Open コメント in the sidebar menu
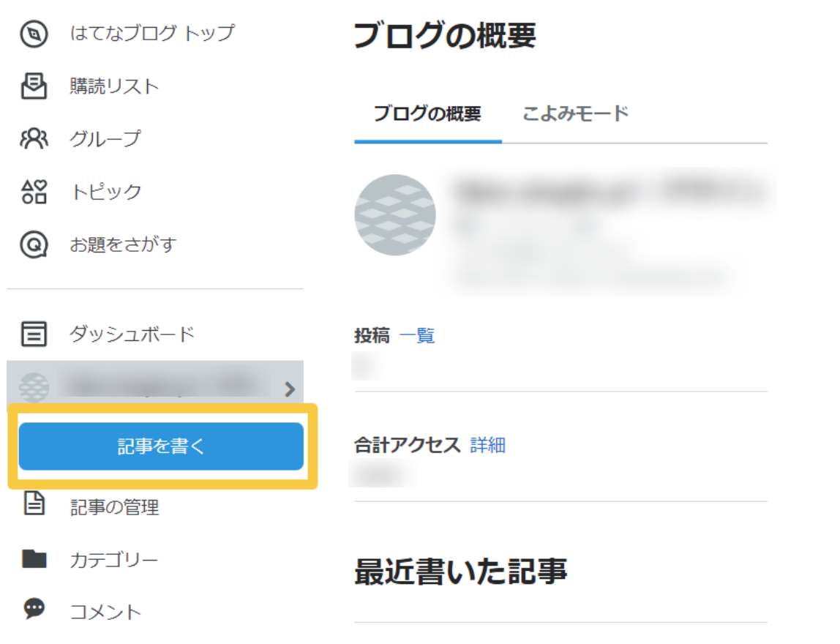Image resolution: width=840 pixels, height=644 pixels. coord(105,611)
